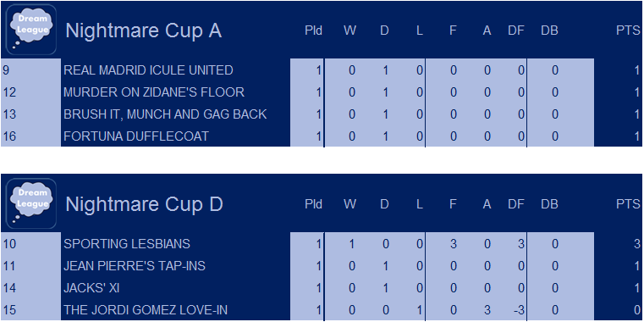Select team REAL MADRID ICULE UNITED

[148, 70]
